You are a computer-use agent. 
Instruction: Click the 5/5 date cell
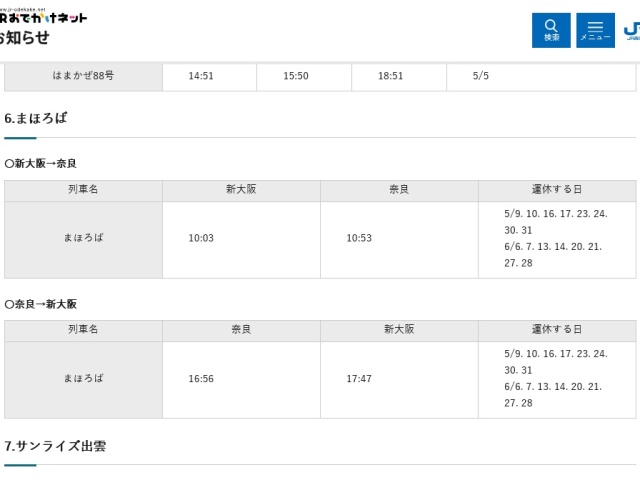(481, 76)
